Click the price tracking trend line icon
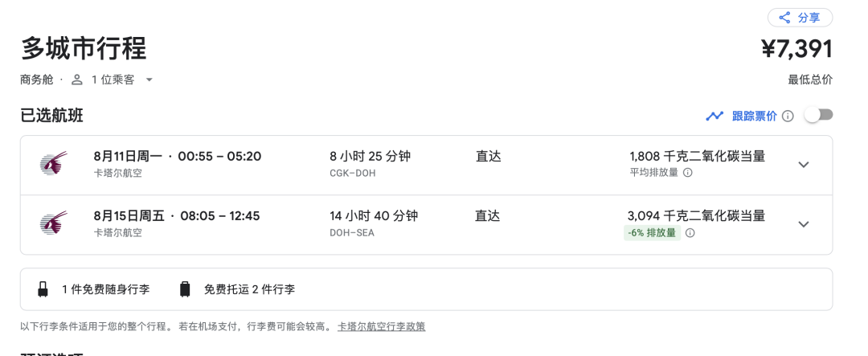The height and width of the screenshot is (356, 868). [x=714, y=117]
